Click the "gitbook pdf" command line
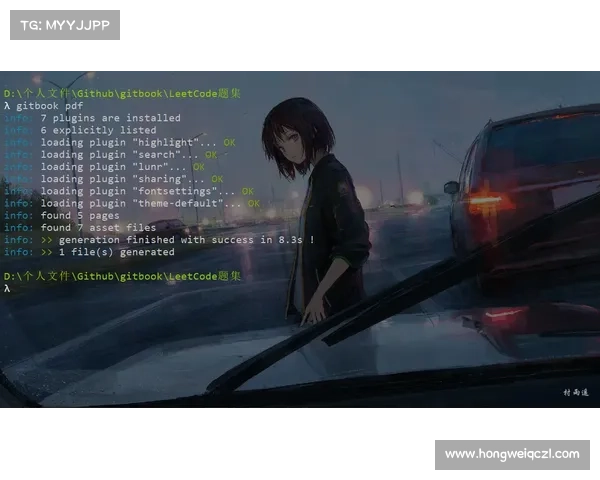This screenshot has height=480, width=600. point(43,106)
